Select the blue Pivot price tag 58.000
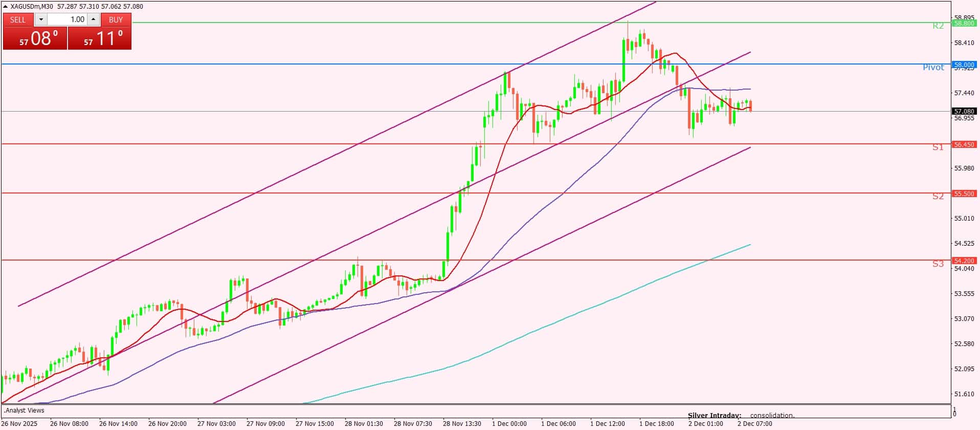The height and width of the screenshot is (430, 980). point(964,64)
